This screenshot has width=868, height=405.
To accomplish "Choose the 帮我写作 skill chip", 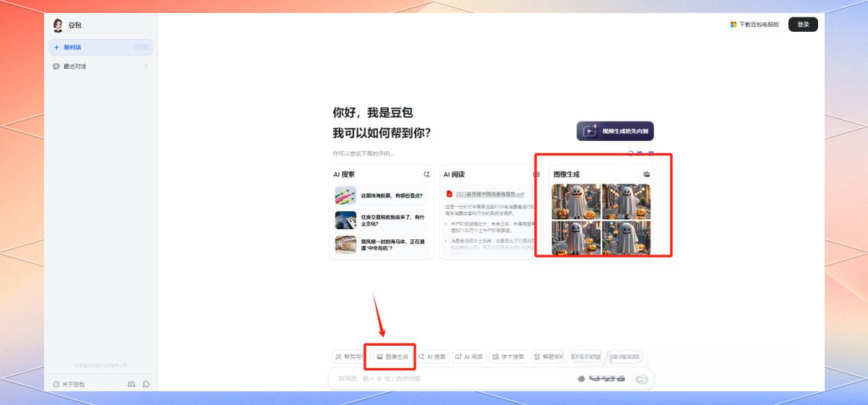I will 350,357.
